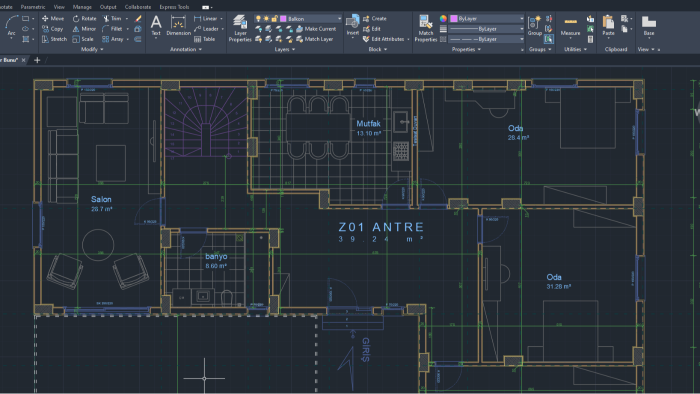Select the Linear dimension tool
The width and height of the screenshot is (700, 394).
point(205,18)
